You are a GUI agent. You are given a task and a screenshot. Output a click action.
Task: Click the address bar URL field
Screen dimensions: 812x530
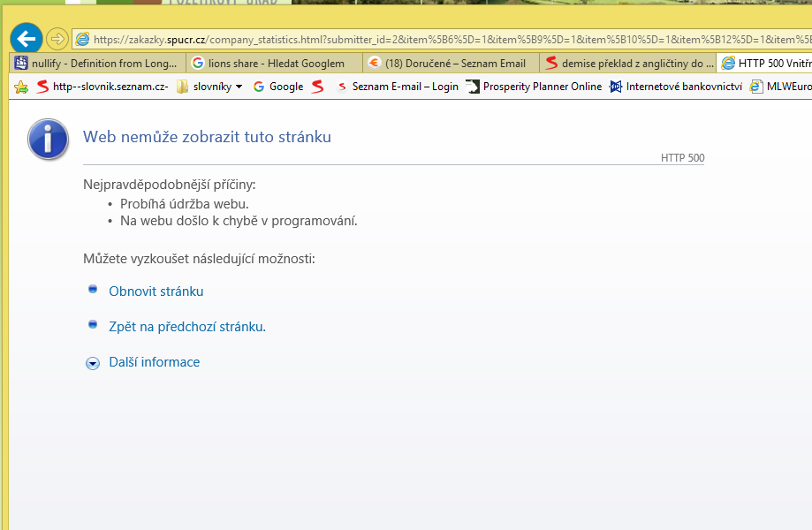click(x=442, y=39)
